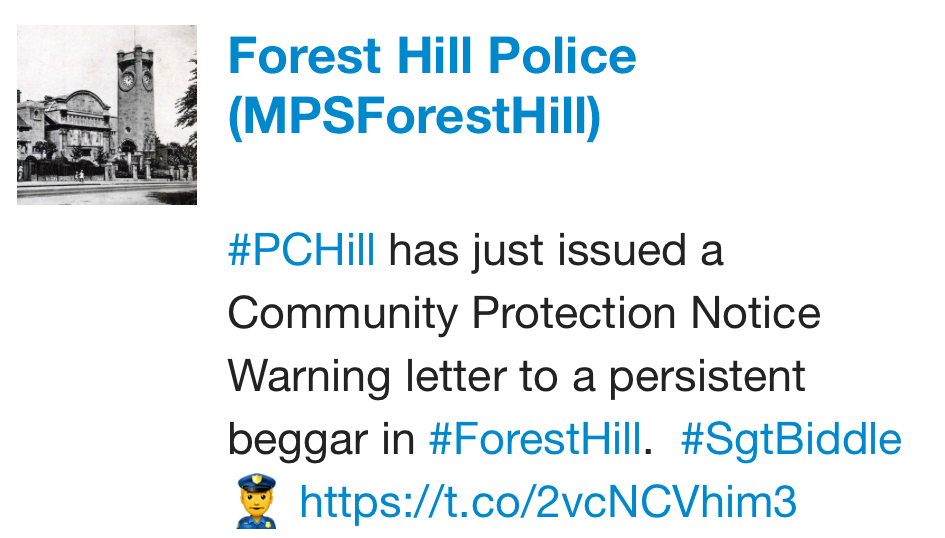
Task: Click the text "has just issued a"
Action: [555, 250]
